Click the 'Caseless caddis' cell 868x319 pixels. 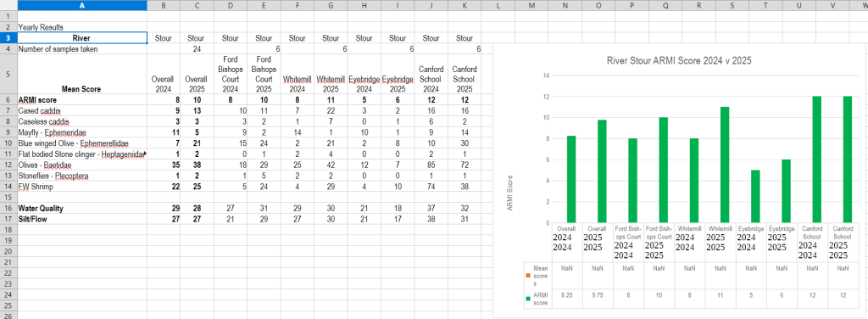pyautogui.click(x=82, y=121)
